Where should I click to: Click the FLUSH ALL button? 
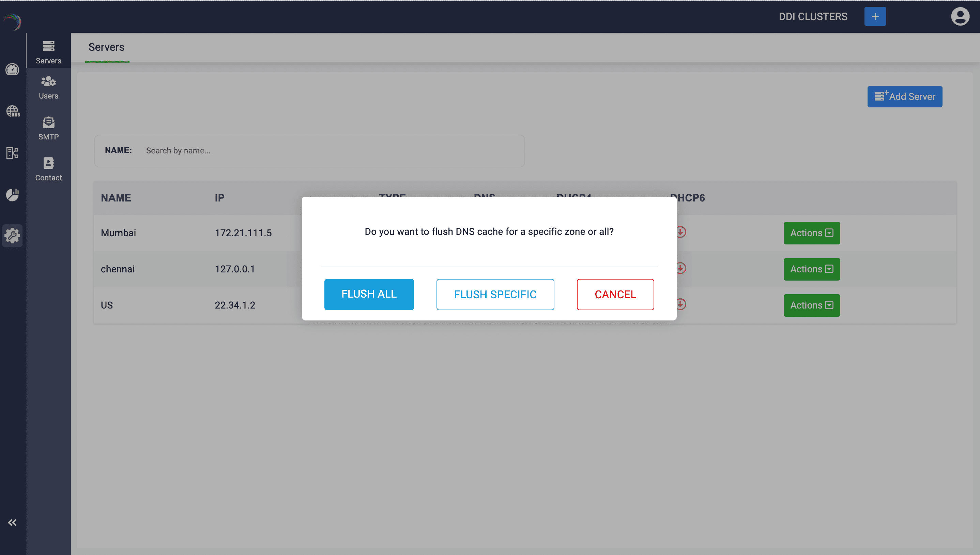click(369, 294)
